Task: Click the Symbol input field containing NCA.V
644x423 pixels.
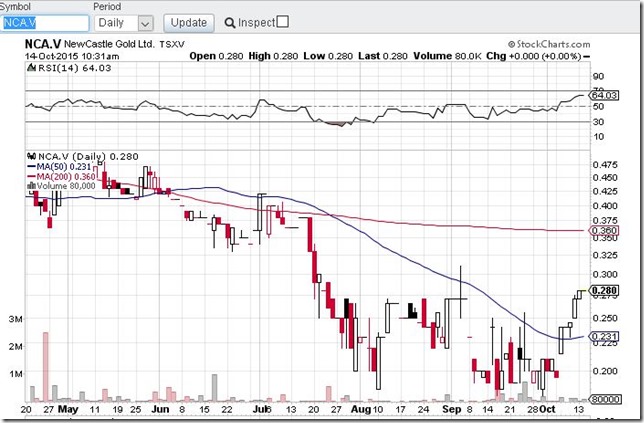Action: pos(45,23)
